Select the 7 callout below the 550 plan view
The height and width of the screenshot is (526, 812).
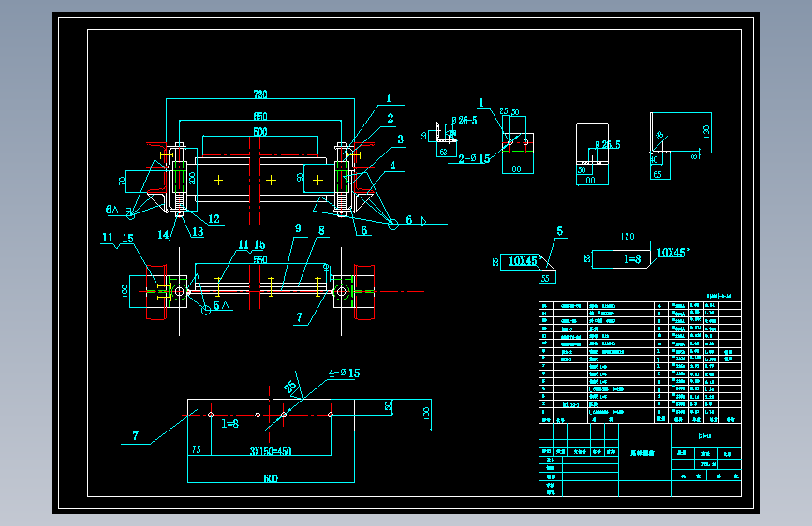pyautogui.click(x=299, y=317)
